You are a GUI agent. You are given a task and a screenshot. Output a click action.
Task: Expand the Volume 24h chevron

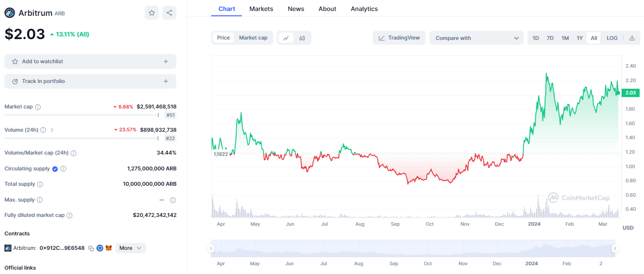pos(52,130)
